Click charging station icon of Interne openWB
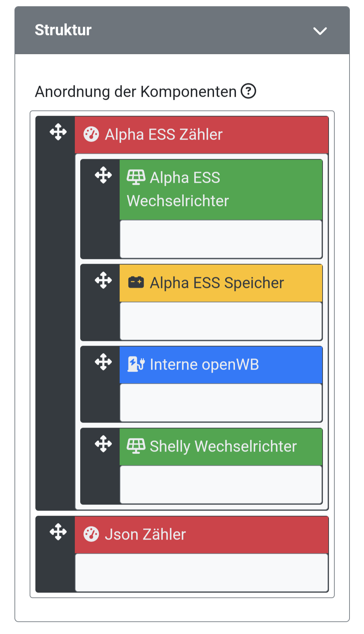364x634 pixels. (136, 365)
